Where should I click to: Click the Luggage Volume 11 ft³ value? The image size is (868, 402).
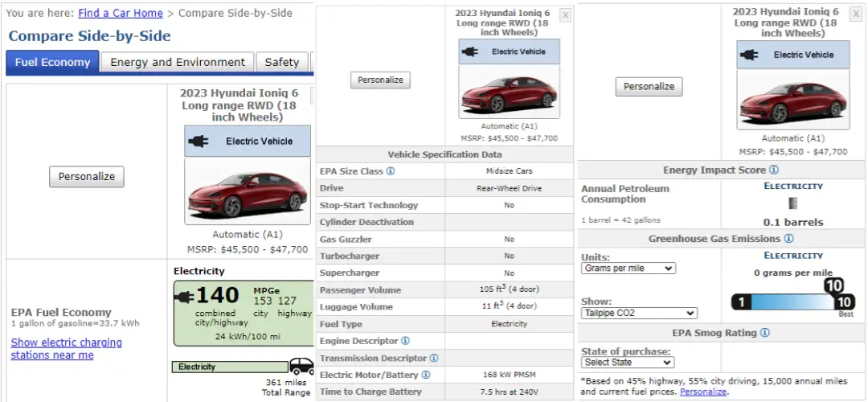tap(510, 306)
